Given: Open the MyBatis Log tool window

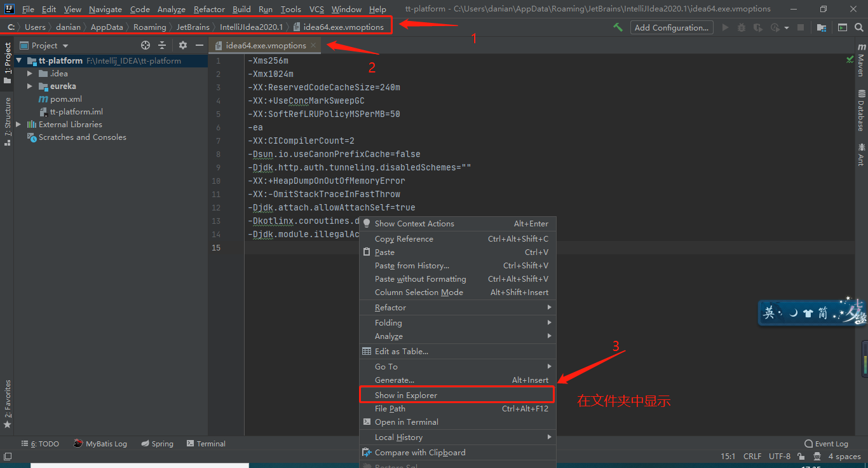Looking at the screenshot, I should (100, 444).
